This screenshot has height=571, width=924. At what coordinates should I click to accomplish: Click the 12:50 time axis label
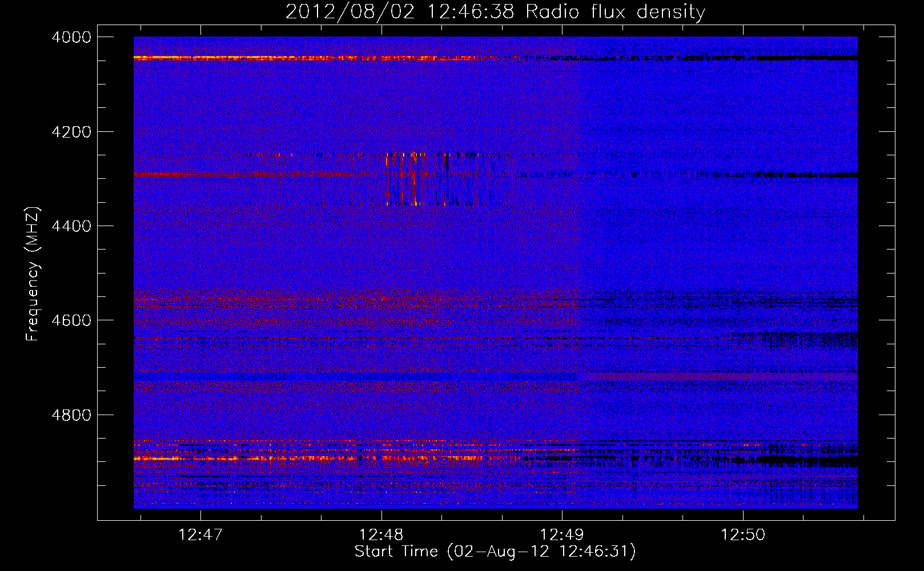click(x=743, y=534)
